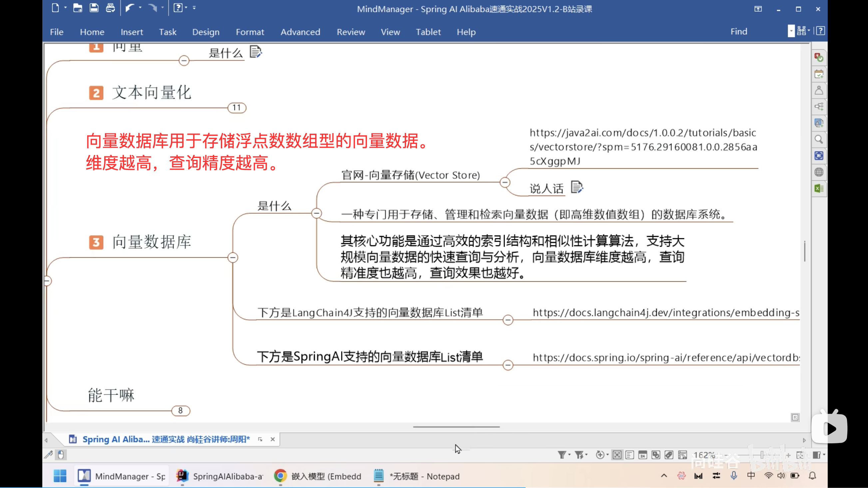Open the Search icon in right sidebar
The image size is (868, 488).
pyautogui.click(x=819, y=139)
